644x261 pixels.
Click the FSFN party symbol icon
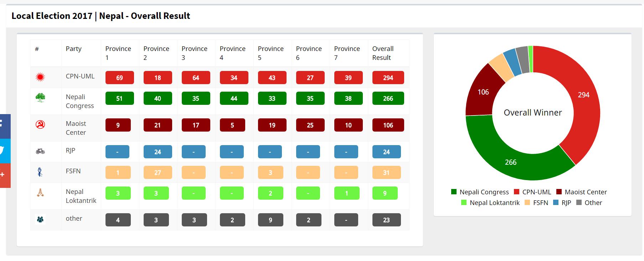coord(40,172)
